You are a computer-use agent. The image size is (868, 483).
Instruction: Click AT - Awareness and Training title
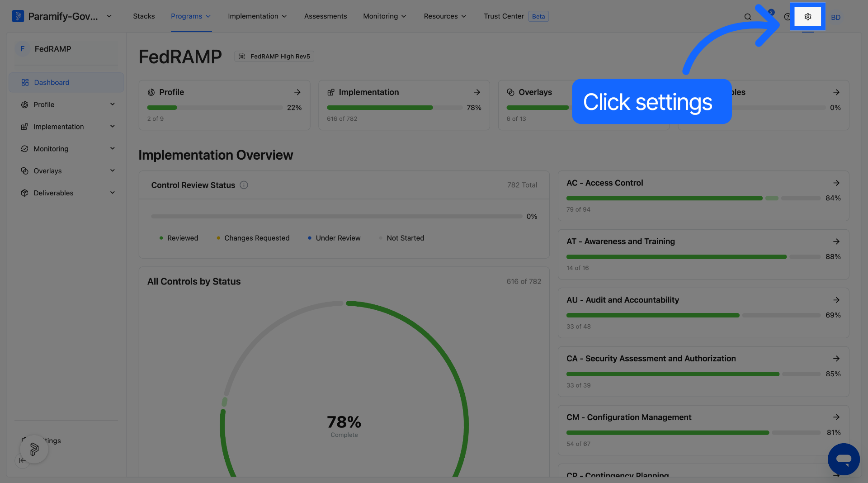point(620,241)
